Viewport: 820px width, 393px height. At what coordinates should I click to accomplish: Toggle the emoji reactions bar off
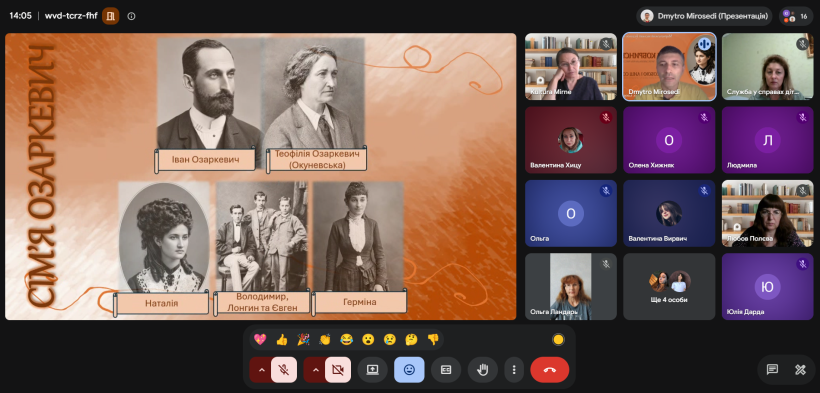click(x=409, y=369)
